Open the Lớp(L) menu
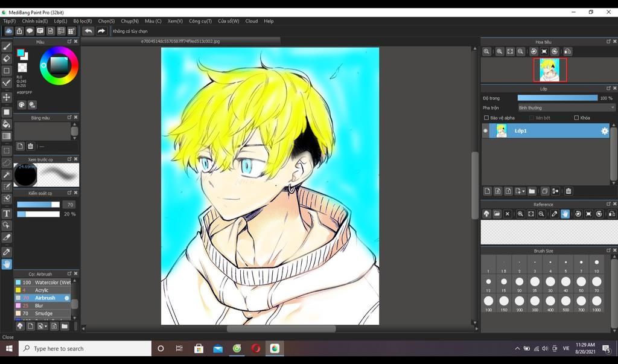Image resolution: width=618 pixels, height=364 pixels. 61,21
